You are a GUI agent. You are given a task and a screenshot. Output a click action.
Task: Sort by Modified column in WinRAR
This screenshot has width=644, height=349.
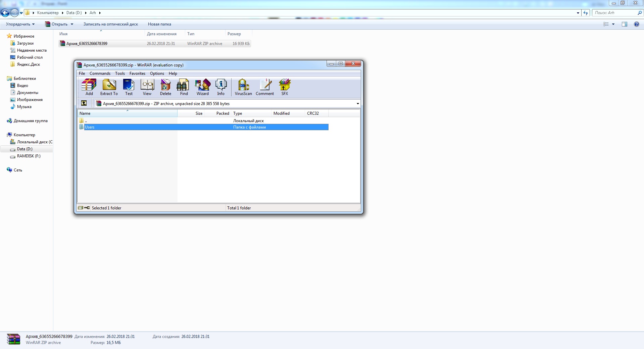(x=288, y=113)
